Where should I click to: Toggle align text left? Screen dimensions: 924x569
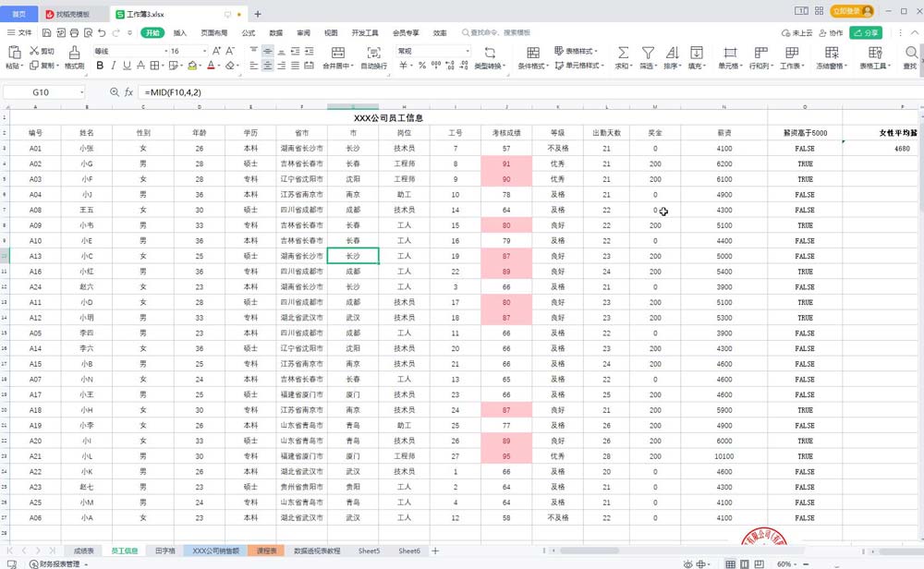point(254,66)
